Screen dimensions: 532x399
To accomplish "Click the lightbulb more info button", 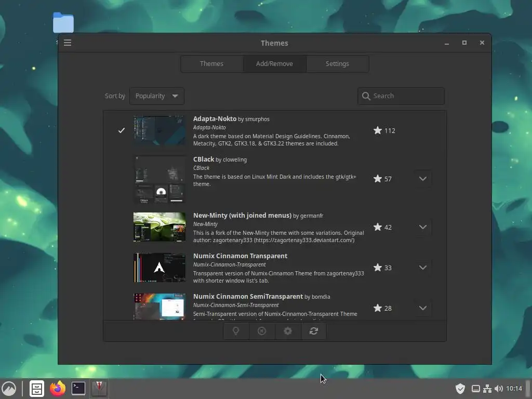I will [236, 331].
